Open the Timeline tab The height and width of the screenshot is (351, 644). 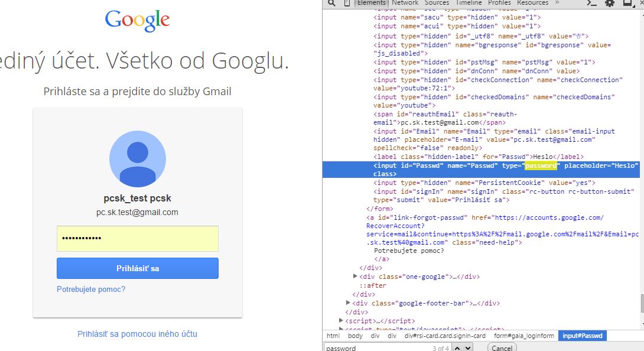tap(468, 3)
